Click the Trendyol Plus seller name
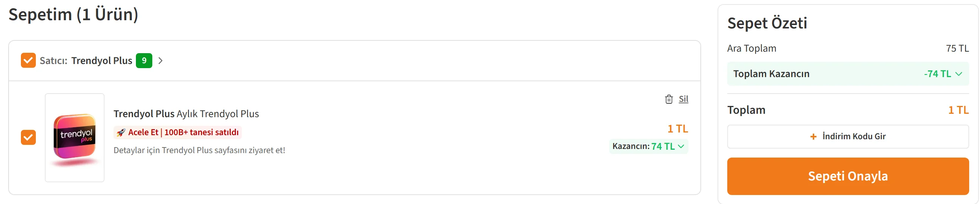The height and width of the screenshot is (204, 980). (x=102, y=61)
